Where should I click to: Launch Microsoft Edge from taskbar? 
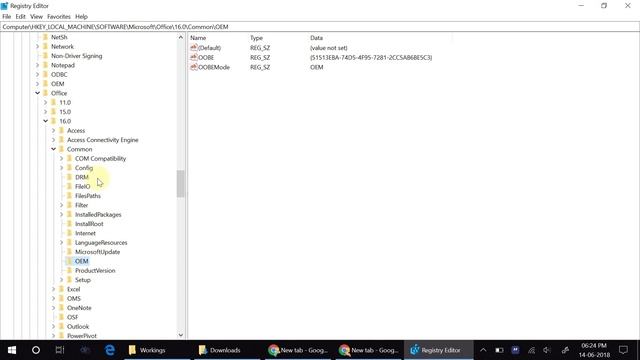[x=110, y=350]
